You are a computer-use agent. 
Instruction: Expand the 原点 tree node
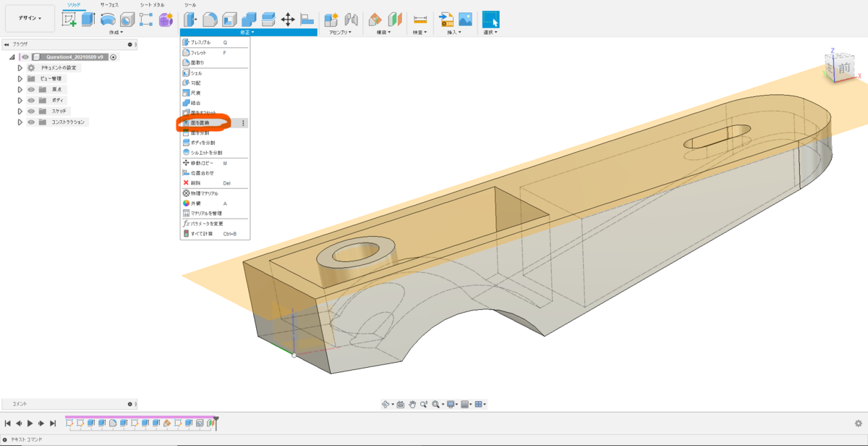pos(20,89)
